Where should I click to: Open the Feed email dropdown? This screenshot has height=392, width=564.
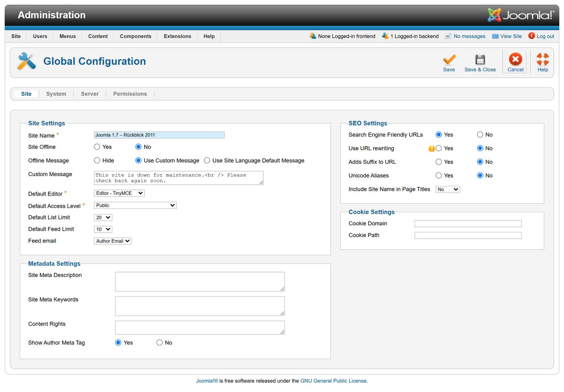pyautogui.click(x=113, y=241)
